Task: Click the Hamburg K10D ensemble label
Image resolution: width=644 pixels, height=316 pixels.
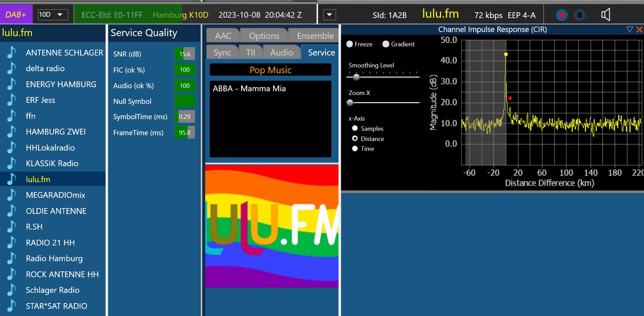Action: click(180, 15)
